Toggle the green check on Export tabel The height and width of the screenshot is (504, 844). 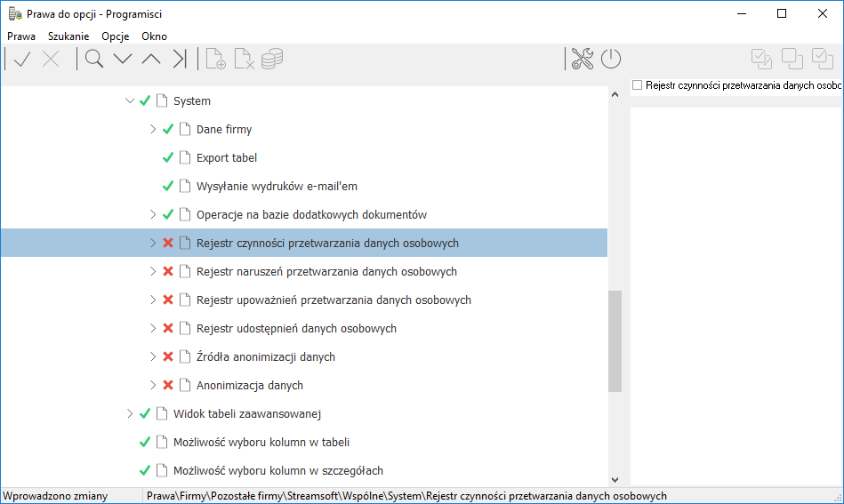click(168, 157)
